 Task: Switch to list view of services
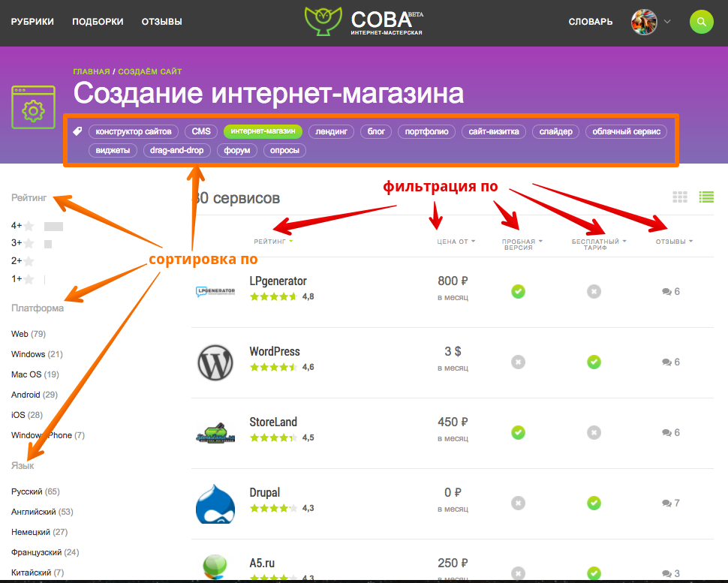pos(706,197)
